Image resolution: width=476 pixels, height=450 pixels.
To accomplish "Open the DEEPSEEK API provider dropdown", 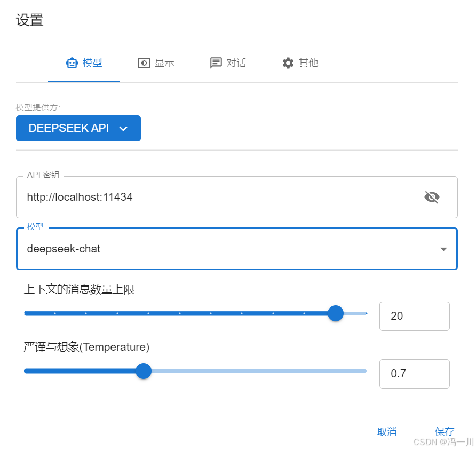I will [78, 128].
